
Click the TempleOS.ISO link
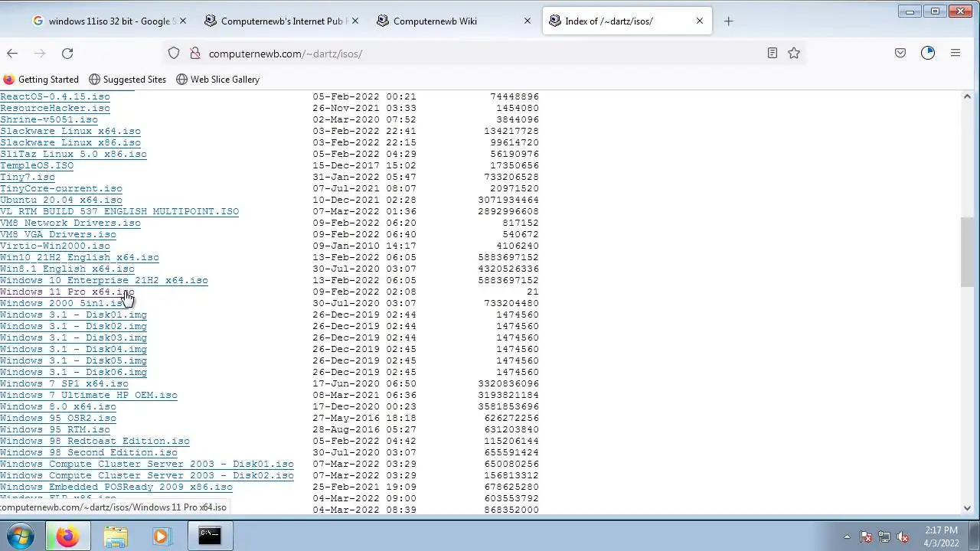tap(37, 165)
